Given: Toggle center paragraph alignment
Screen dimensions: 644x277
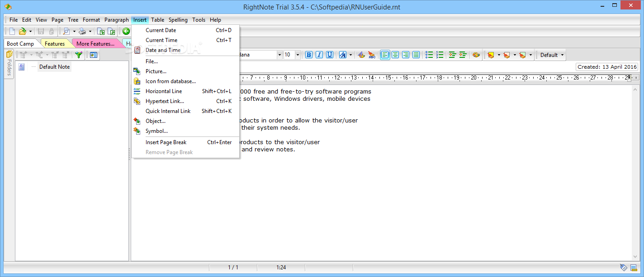Looking at the screenshot, I should point(395,55).
